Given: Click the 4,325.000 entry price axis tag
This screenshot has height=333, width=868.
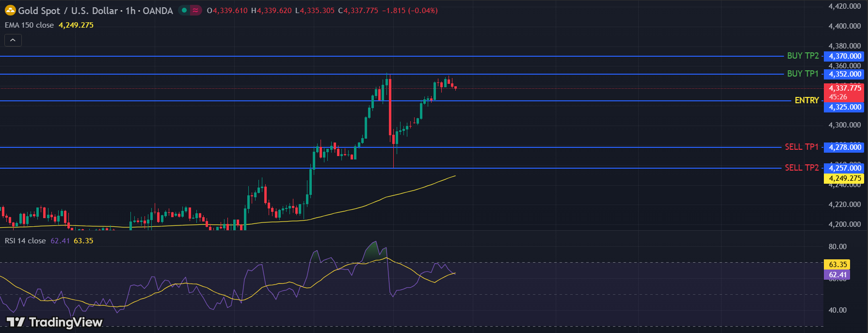Looking at the screenshot, I should pyautogui.click(x=845, y=107).
